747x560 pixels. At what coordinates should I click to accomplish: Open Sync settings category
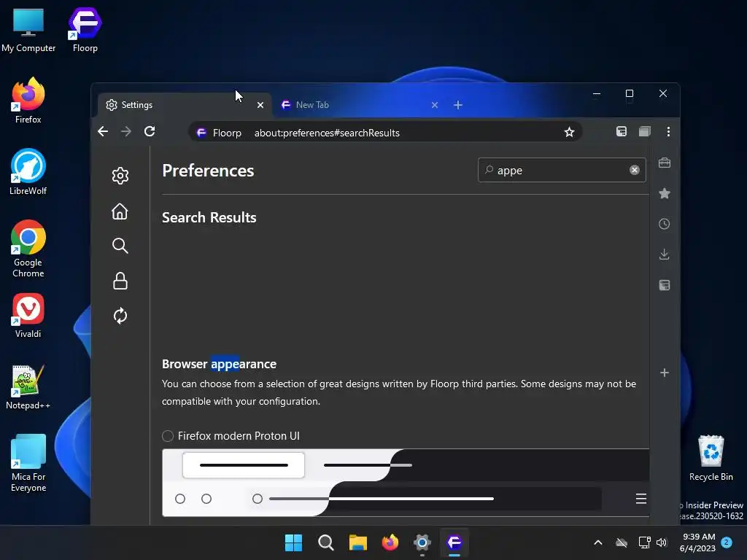click(120, 316)
